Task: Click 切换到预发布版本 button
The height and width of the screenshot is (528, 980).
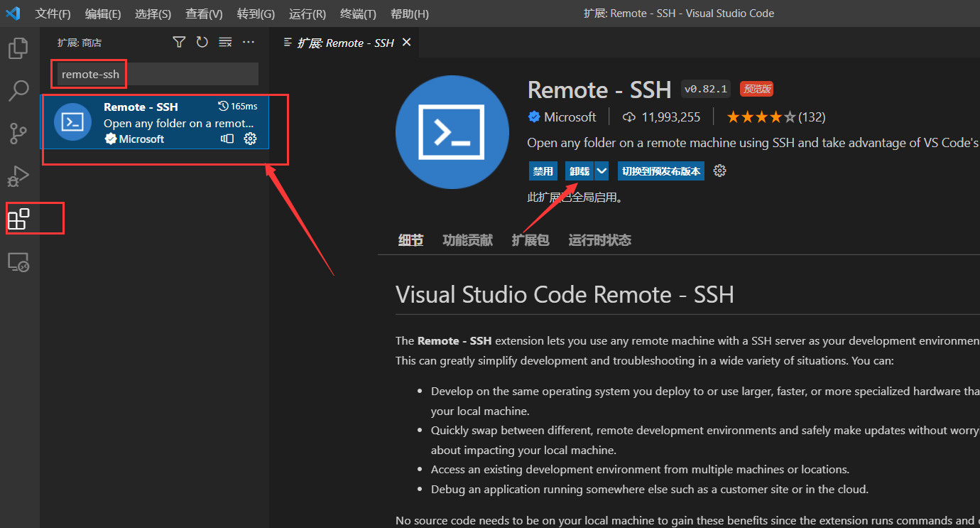Action: (x=661, y=171)
